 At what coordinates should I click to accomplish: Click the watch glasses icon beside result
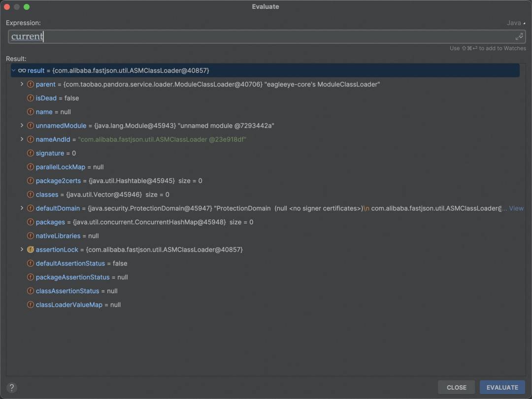pos(22,70)
